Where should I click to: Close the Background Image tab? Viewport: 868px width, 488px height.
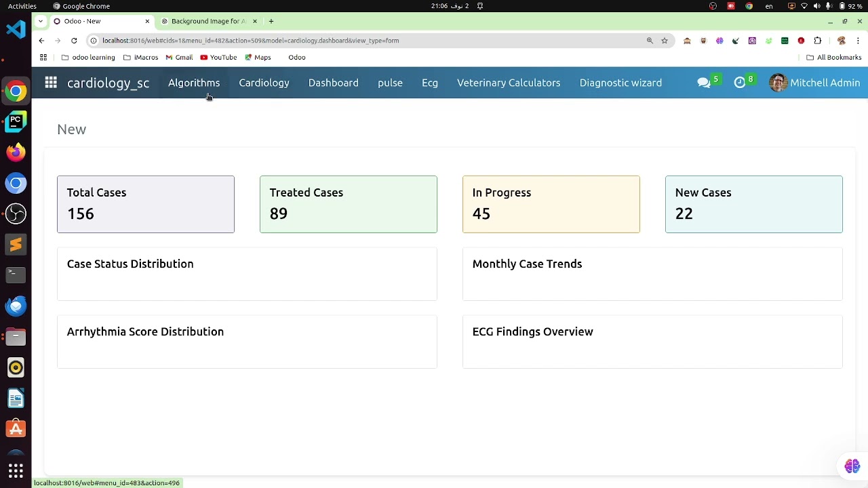point(255,21)
